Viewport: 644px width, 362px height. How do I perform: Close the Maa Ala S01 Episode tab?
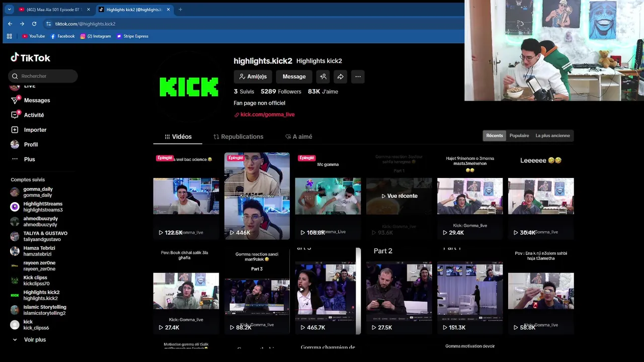[x=88, y=10]
